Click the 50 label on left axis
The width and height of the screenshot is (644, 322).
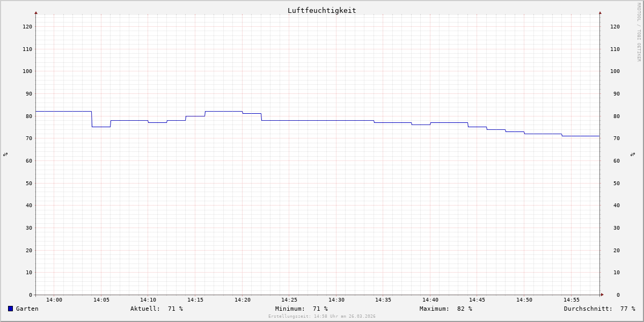[29, 183]
